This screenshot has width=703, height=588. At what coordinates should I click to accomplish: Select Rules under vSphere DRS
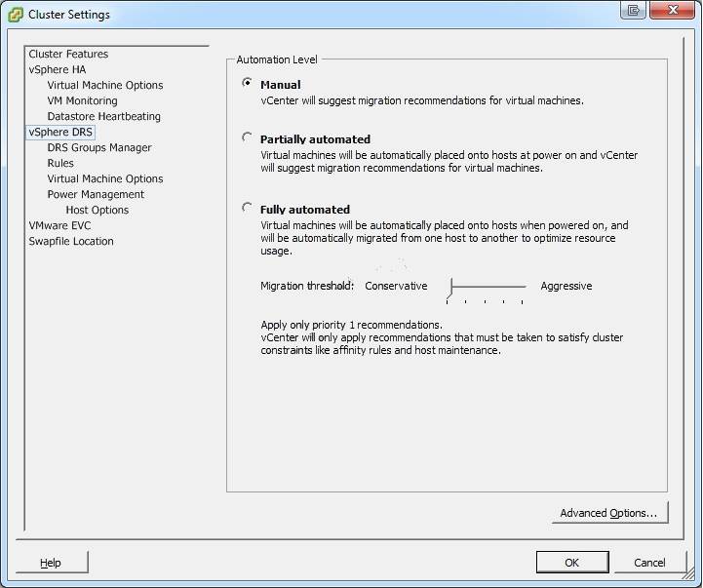click(x=60, y=163)
